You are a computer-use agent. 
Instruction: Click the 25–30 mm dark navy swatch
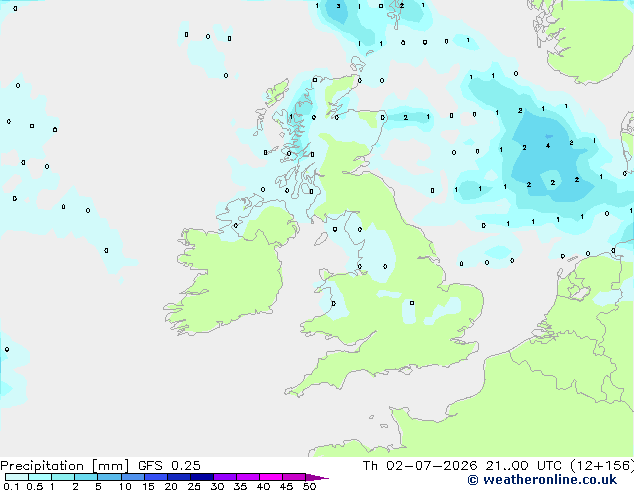tap(202, 477)
